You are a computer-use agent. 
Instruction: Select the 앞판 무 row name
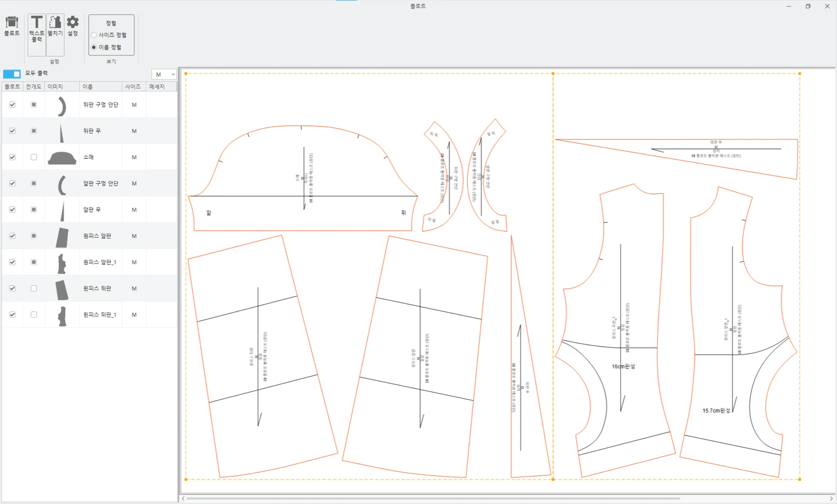point(92,210)
